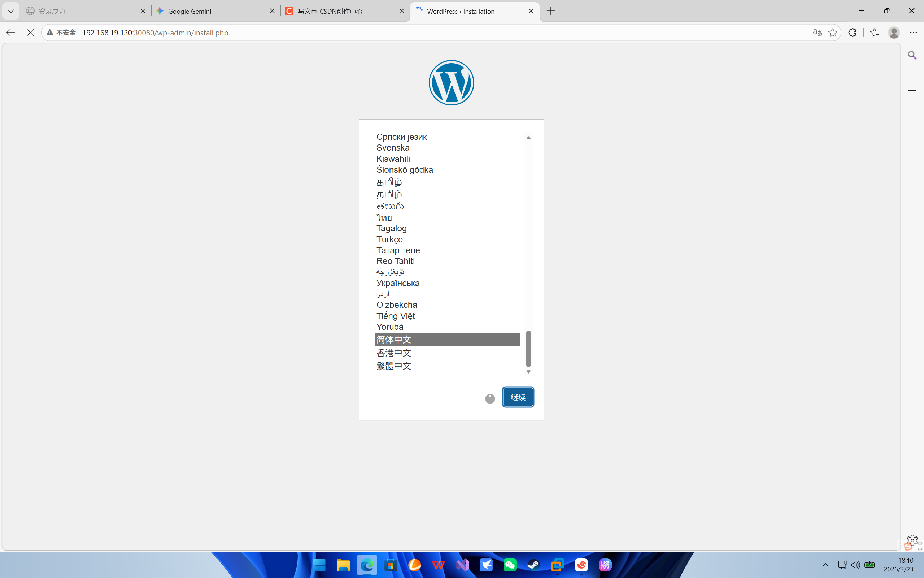Click the language list scroll-down arrow
This screenshot has width=924, height=578.
click(x=528, y=372)
